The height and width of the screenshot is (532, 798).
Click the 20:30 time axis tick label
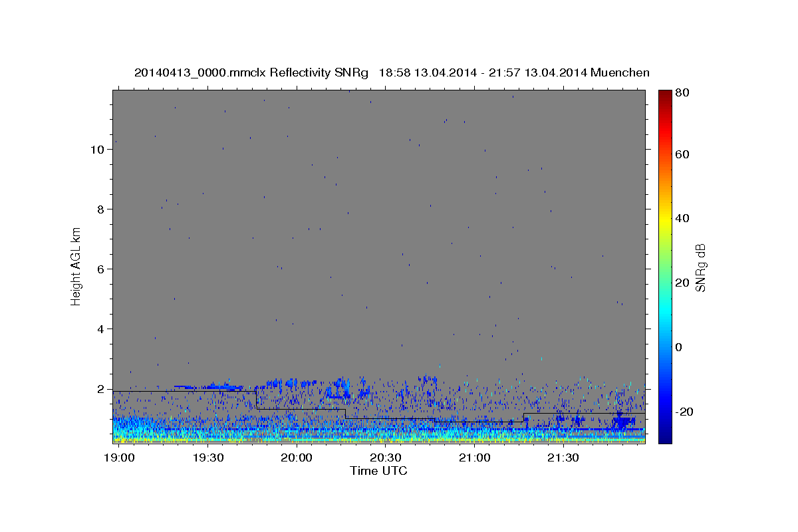(386, 458)
